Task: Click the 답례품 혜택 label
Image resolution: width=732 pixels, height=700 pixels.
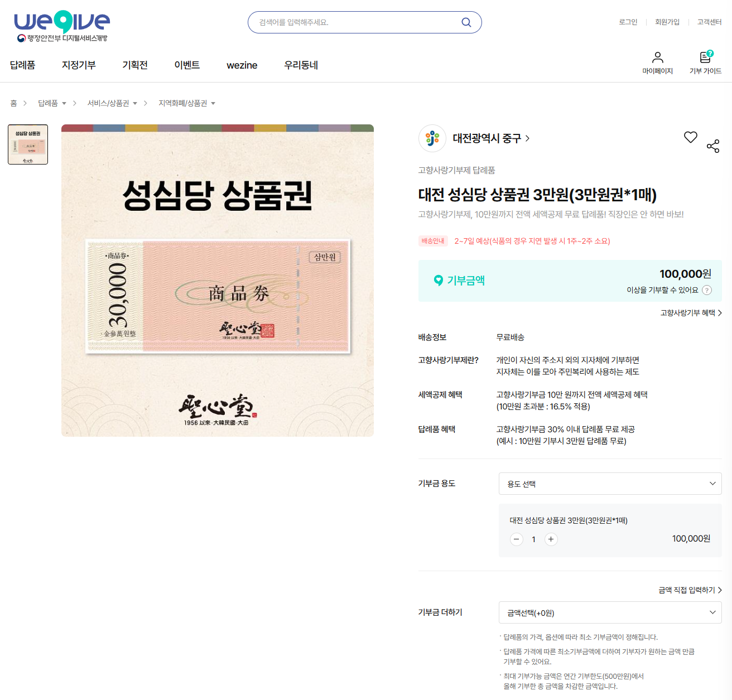Action: coord(437,429)
